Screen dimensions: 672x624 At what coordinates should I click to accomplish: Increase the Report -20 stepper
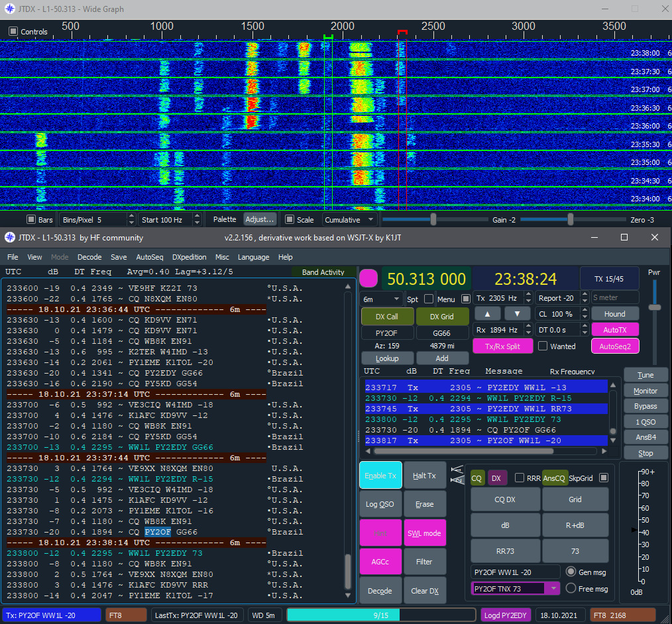pos(585,295)
